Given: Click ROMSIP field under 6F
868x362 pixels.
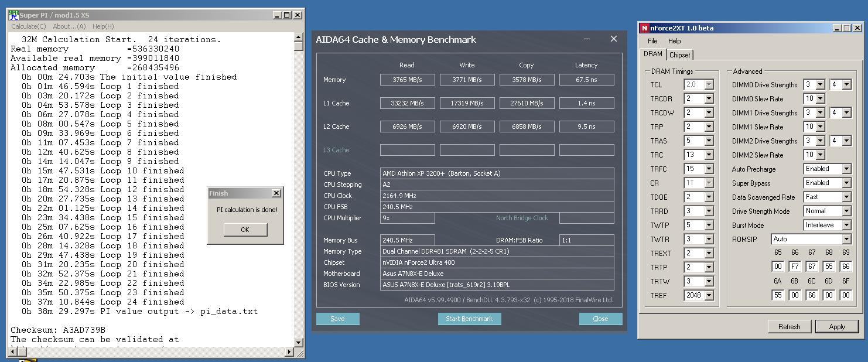Looking at the screenshot, I should [x=846, y=295].
